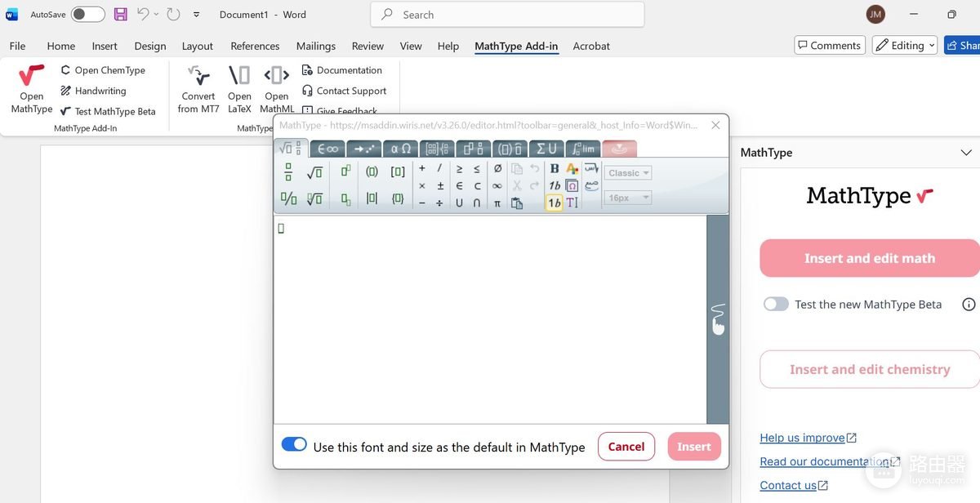The image size is (980, 503).
Task: Insert curly braces template
Action: [398, 198]
